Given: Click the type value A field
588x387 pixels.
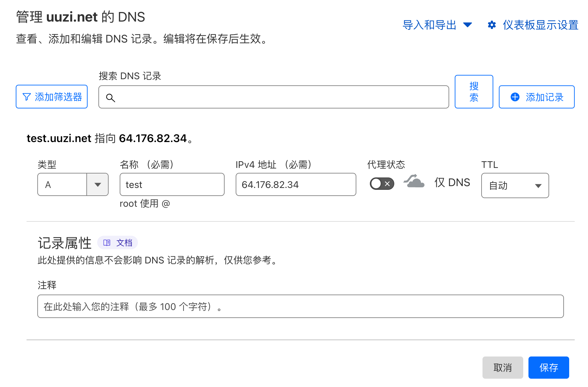Looking at the screenshot, I should tap(62, 185).
